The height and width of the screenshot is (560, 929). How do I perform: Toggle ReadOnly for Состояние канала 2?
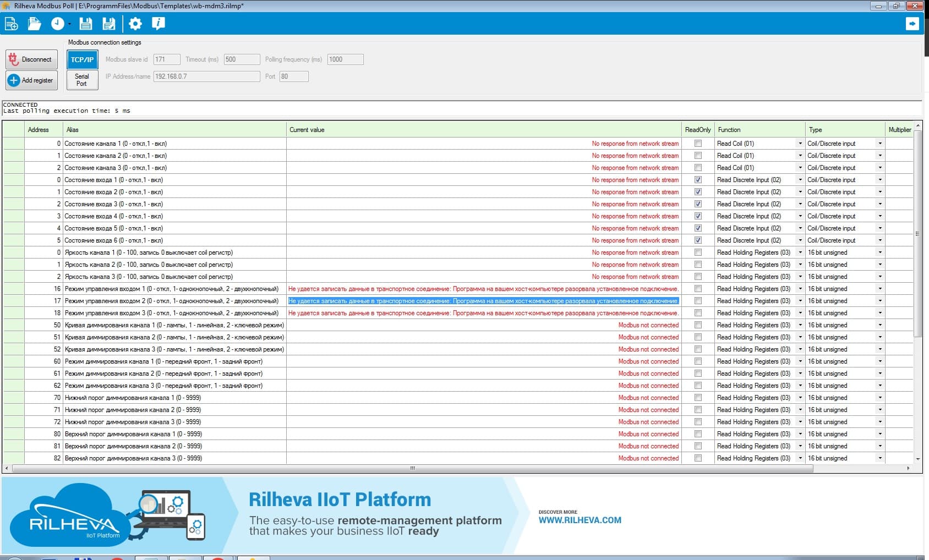(x=698, y=156)
